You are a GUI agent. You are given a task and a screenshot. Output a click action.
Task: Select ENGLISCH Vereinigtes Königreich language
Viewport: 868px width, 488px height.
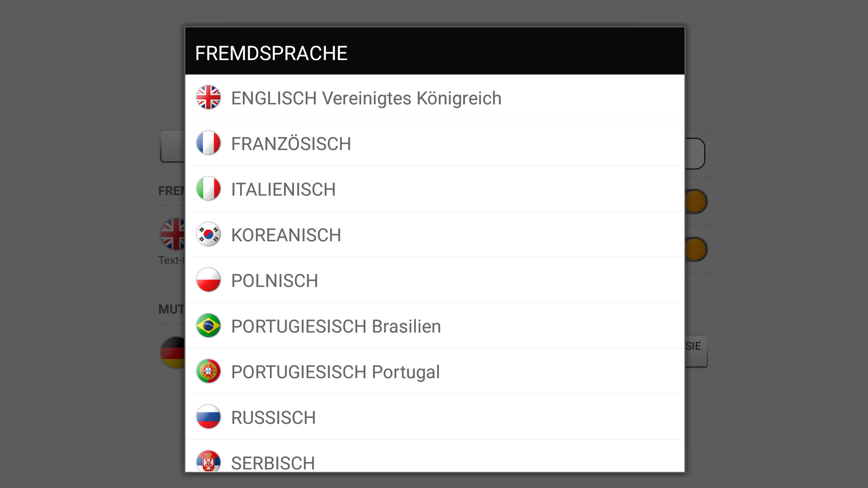366,98
